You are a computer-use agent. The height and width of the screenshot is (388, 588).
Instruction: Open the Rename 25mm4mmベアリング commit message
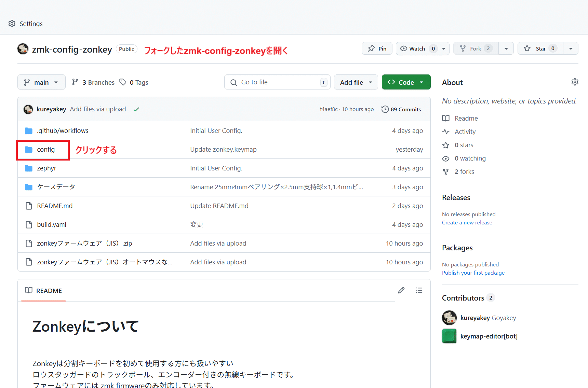point(277,187)
